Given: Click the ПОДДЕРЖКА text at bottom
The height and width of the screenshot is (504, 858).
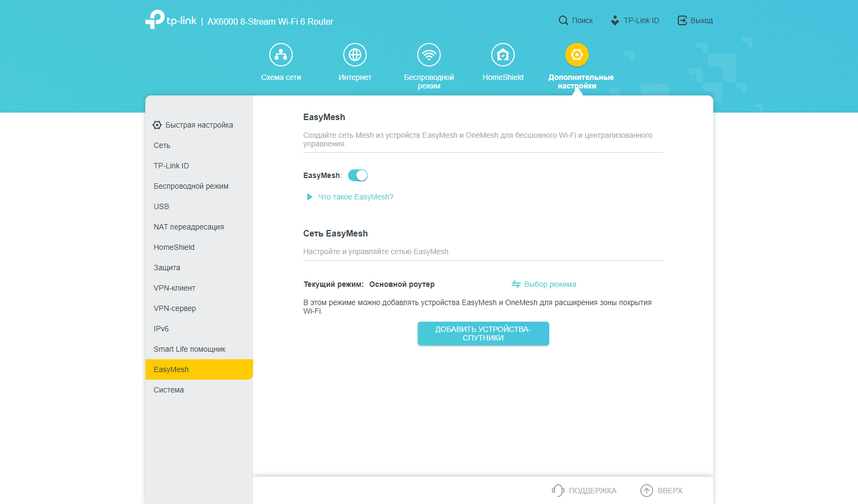Looking at the screenshot, I should [x=593, y=491].
